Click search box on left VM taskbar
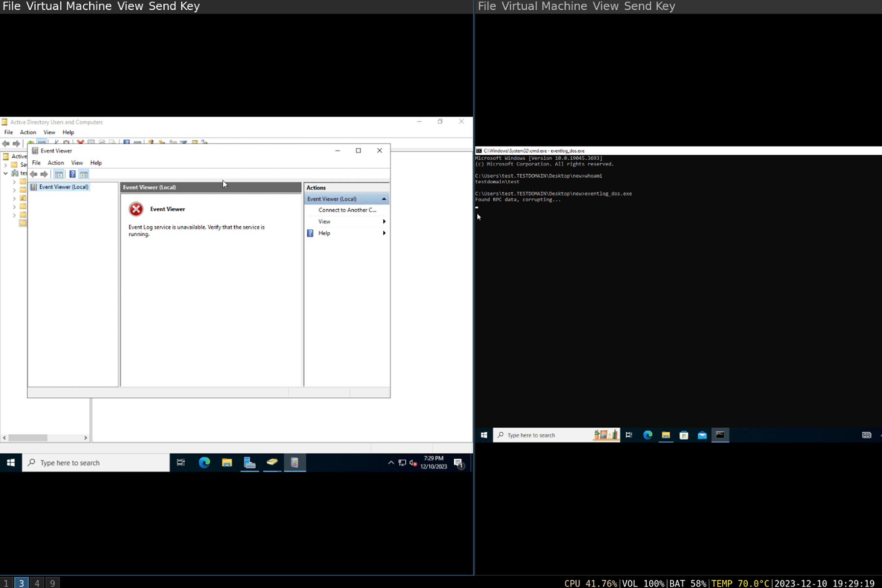The width and height of the screenshot is (882, 588). pyautogui.click(x=96, y=463)
